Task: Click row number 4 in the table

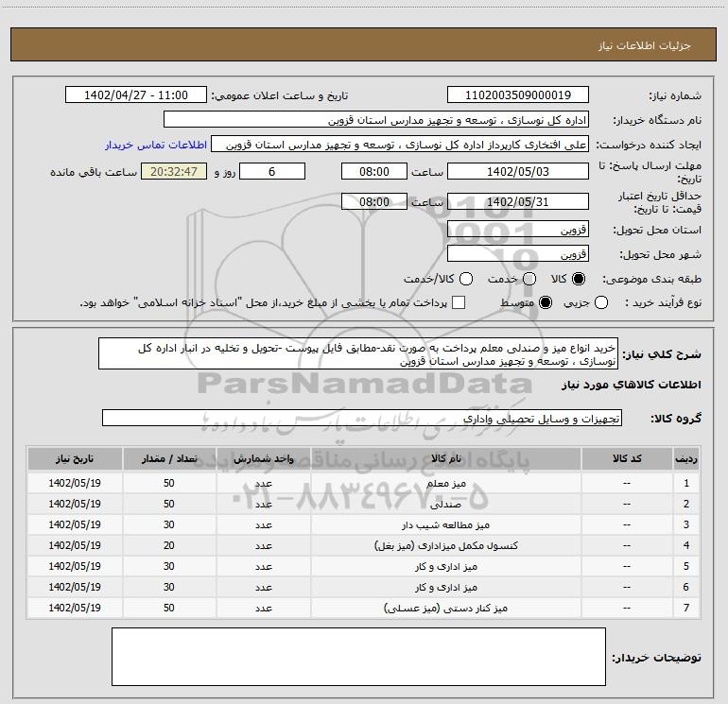Action: (x=686, y=545)
